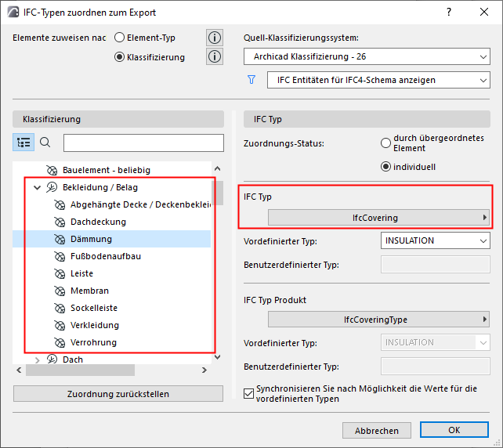
Task: Click the magnifier search icon
Action: click(x=45, y=142)
